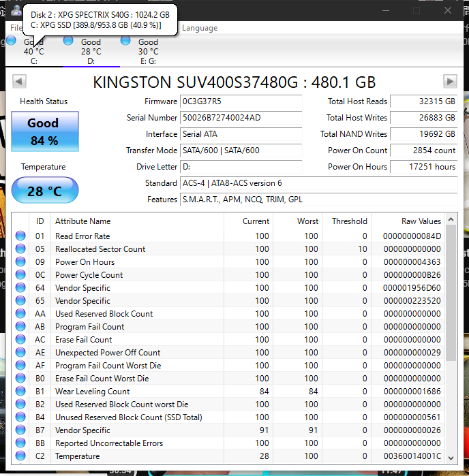
Task: Click the Threshold column header
Action: click(x=347, y=221)
